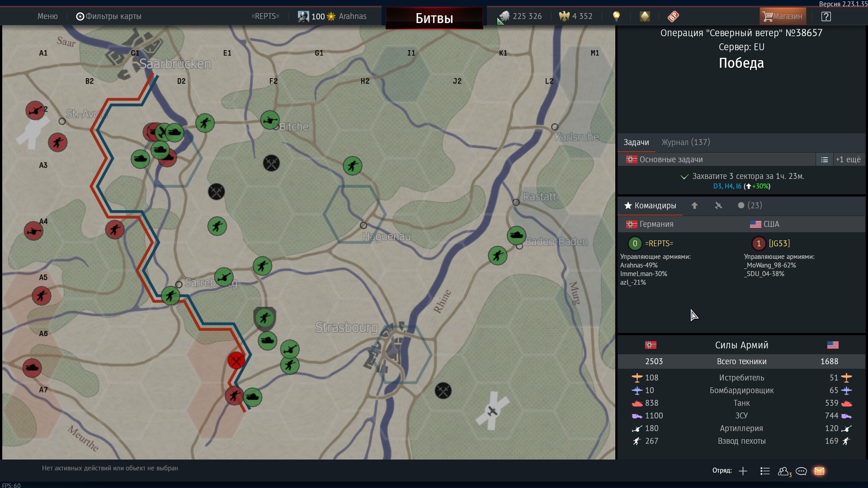Toggle the tasks list view icon
The image size is (868, 488).
[825, 160]
